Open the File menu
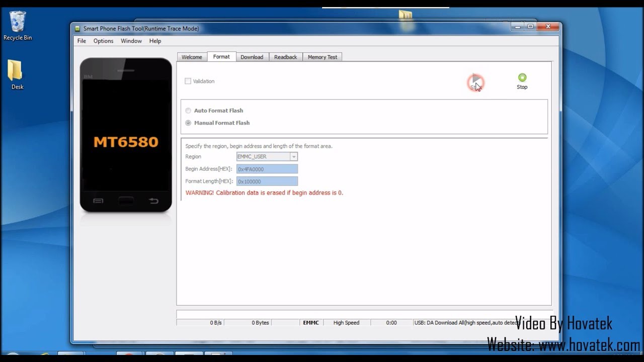This screenshot has height=362, width=644. [82, 41]
